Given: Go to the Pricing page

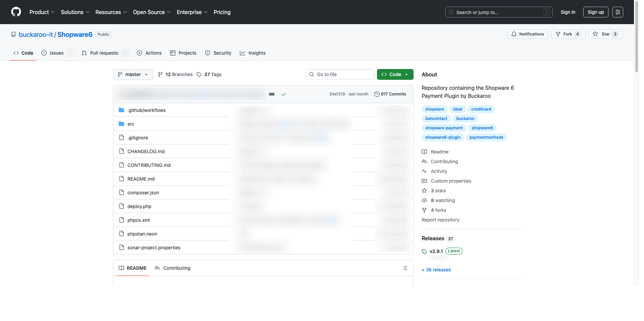Looking at the screenshot, I should (x=222, y=12).
